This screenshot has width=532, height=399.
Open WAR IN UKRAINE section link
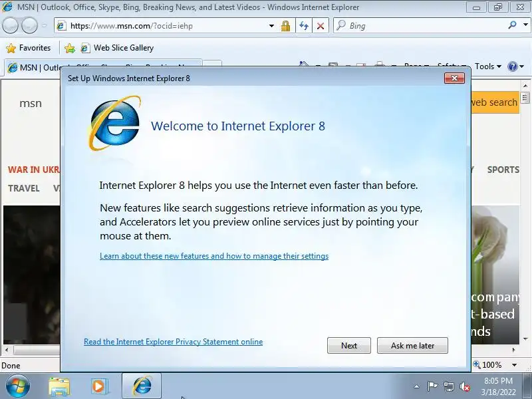click(34, 170)
